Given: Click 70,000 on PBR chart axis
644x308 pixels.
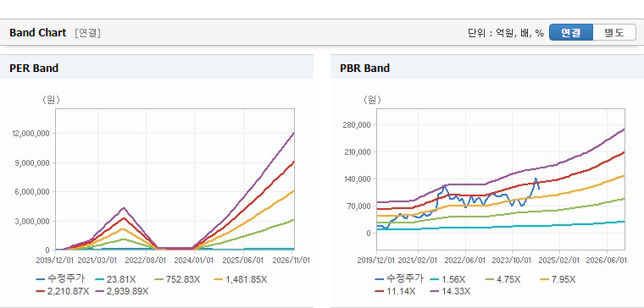Looking at the screenshot, I should (360, 206).
